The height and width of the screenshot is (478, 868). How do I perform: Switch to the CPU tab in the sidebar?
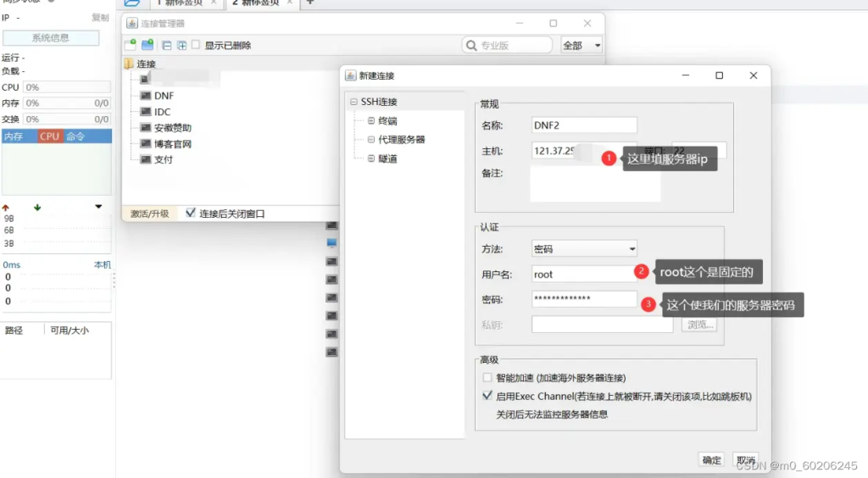(x=50, y=136)
